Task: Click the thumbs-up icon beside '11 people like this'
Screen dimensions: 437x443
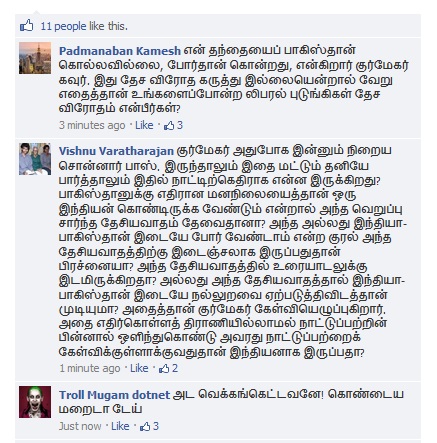Action: click(26, 26)
